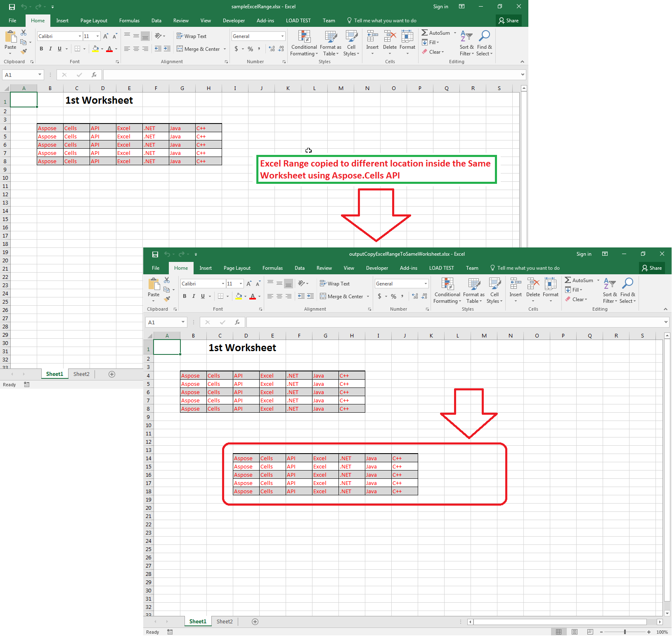Screen dimensions: 672x637
Task: Open Formulas tab in top window
Action: (x=129, y=21)
